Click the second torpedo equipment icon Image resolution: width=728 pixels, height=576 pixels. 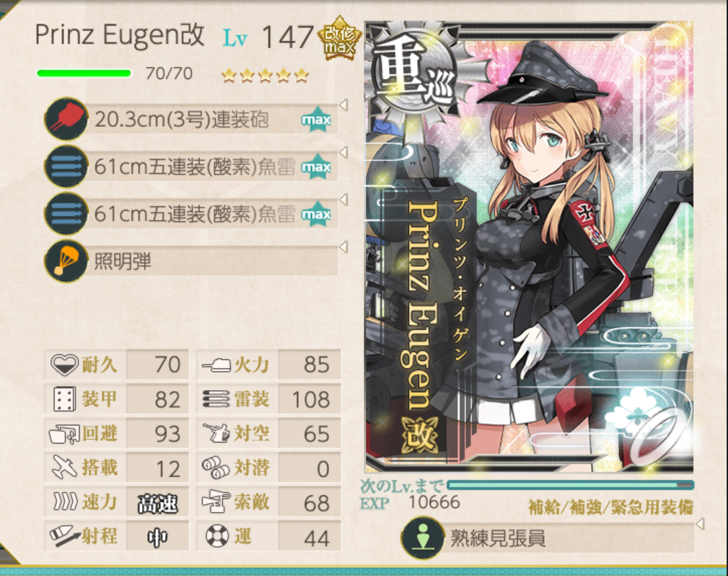tap(66, 213)
